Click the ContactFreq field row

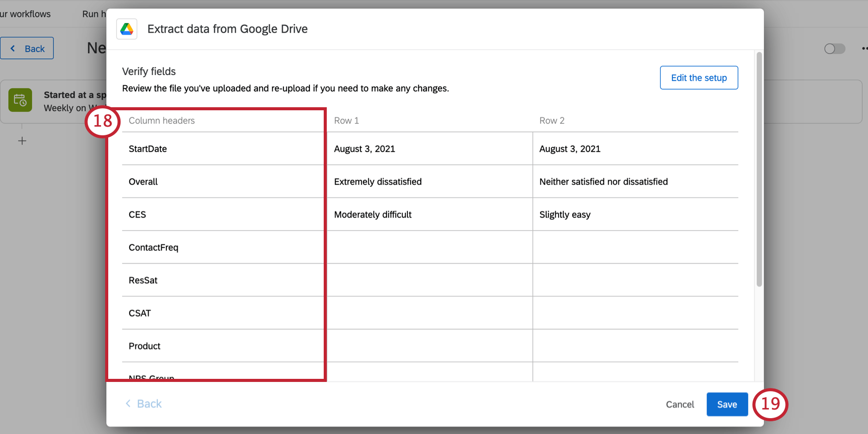coord(430,247)
